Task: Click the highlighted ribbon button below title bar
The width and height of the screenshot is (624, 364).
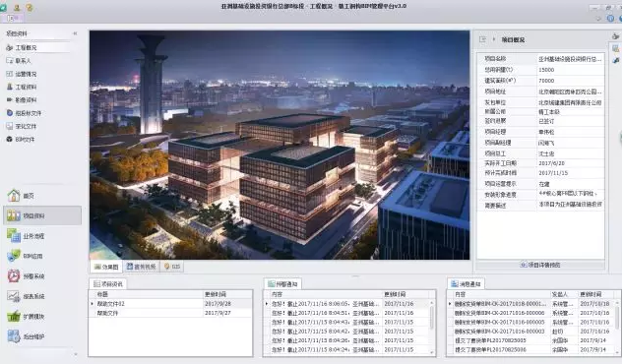Action: [x=13, y=18]
